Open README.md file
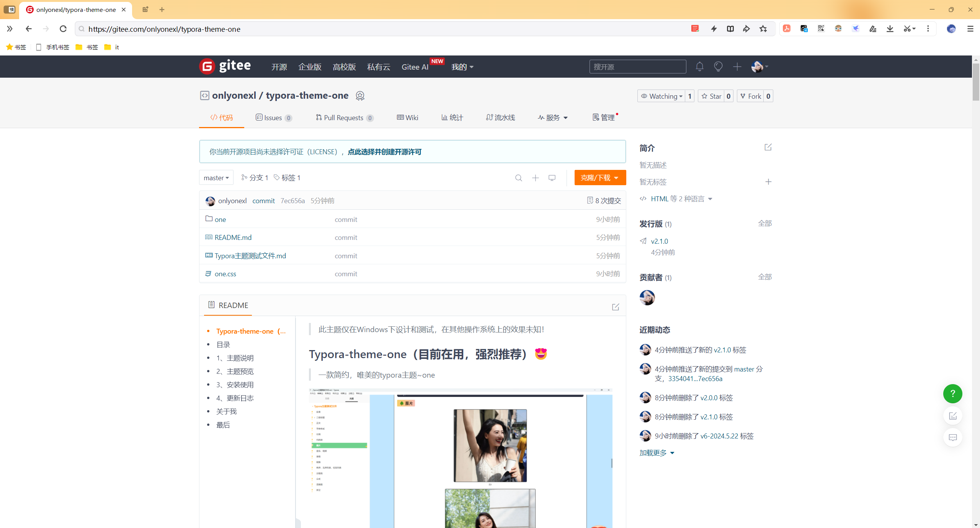Screen dimensions: 980x528 tap(233, 238)
